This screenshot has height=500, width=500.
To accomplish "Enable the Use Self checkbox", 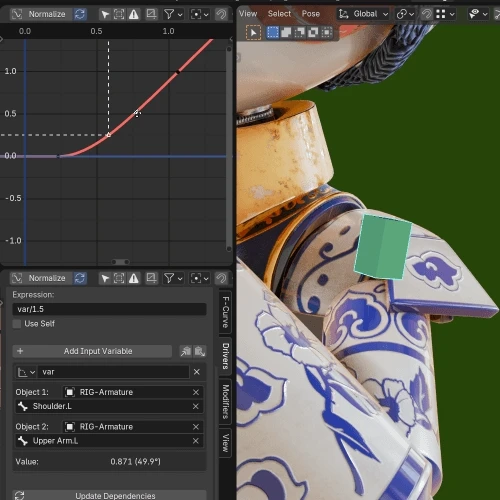I will [x=17, y=324].
